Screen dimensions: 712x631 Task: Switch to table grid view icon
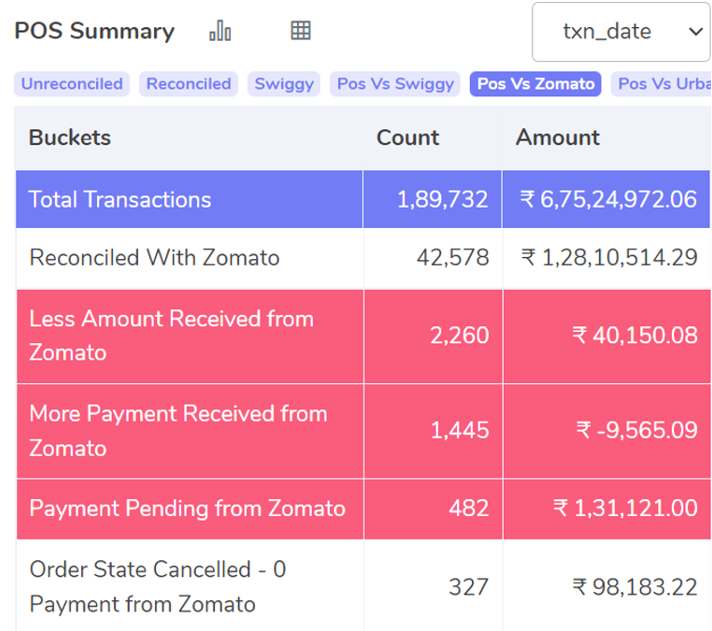[x=301, y=31]
